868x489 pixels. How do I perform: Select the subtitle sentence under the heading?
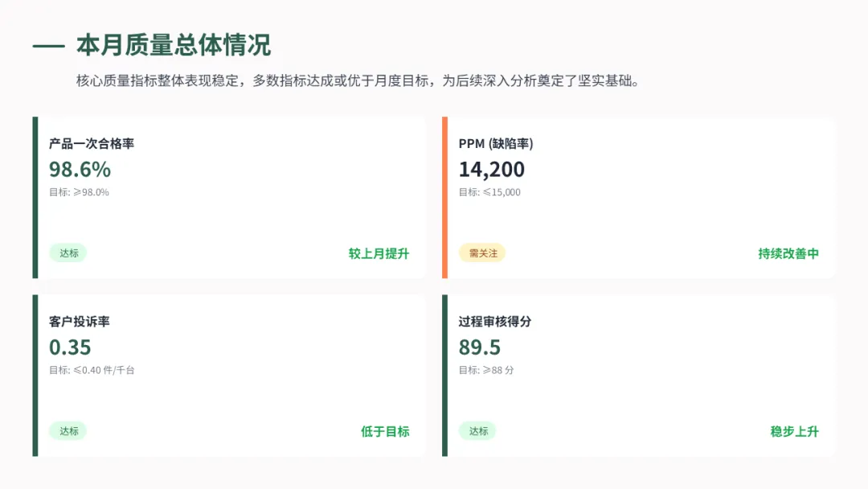click(358, 82)
